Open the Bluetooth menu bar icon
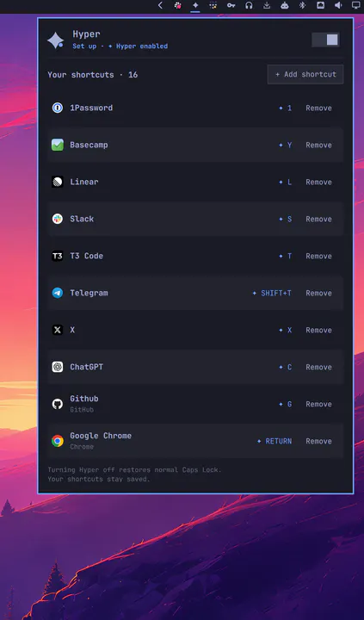Screen dimensions: 364x620 [302, 5]
